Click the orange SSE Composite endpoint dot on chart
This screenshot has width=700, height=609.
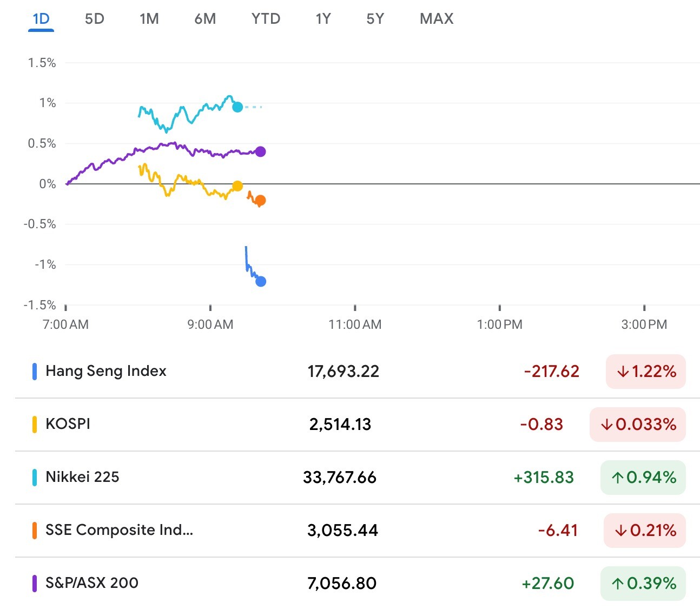click(260, 201)
